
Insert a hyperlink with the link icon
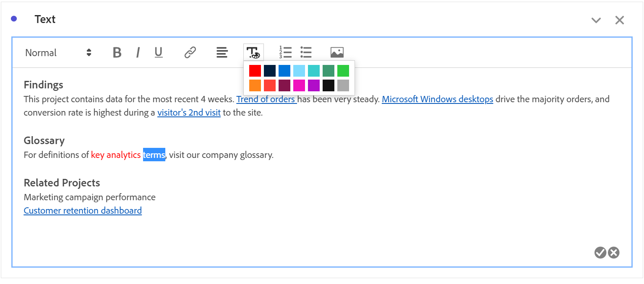(x=190, y=53)
